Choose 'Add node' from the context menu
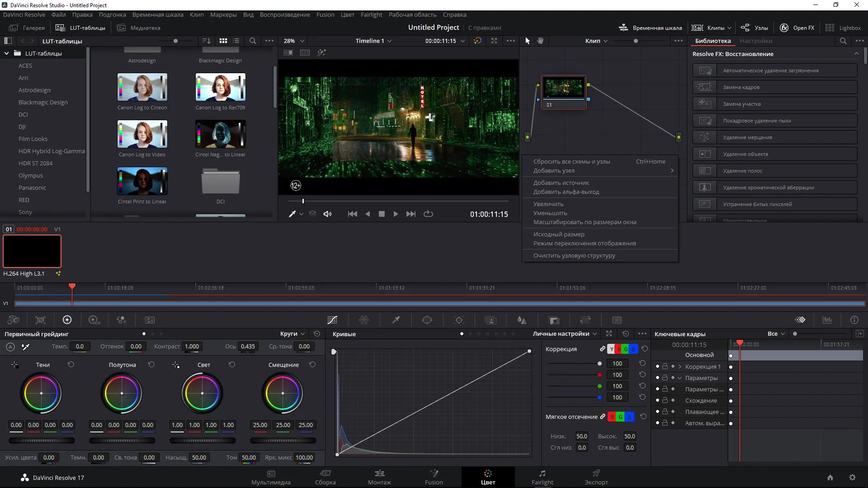The height and width of the screenshot is (488, 868). [554, 170]
